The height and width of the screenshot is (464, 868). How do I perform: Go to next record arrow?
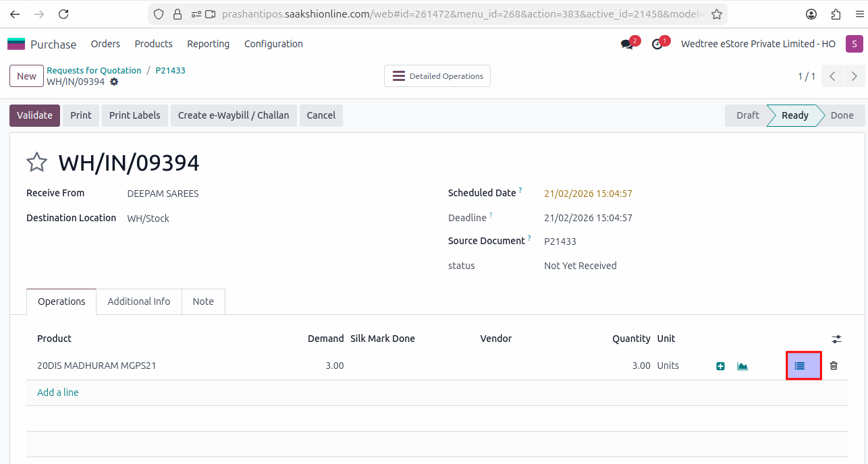click(855, 76)
